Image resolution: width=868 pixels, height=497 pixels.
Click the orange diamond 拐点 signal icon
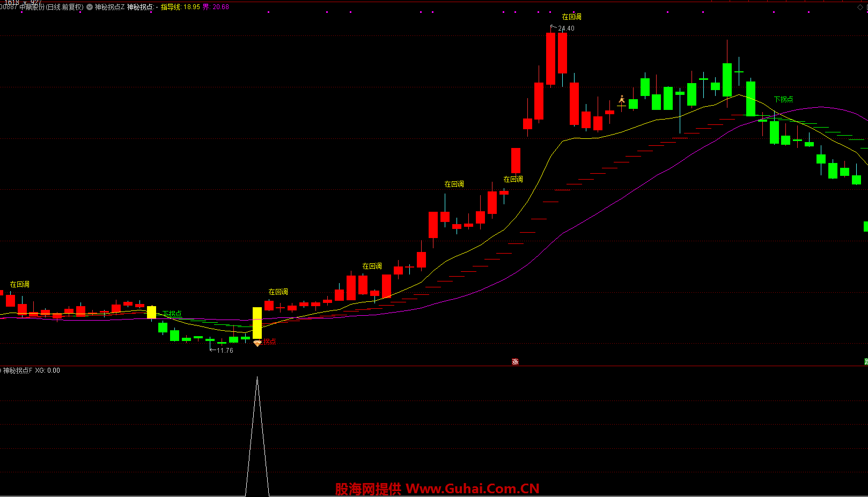click(258, 343)
